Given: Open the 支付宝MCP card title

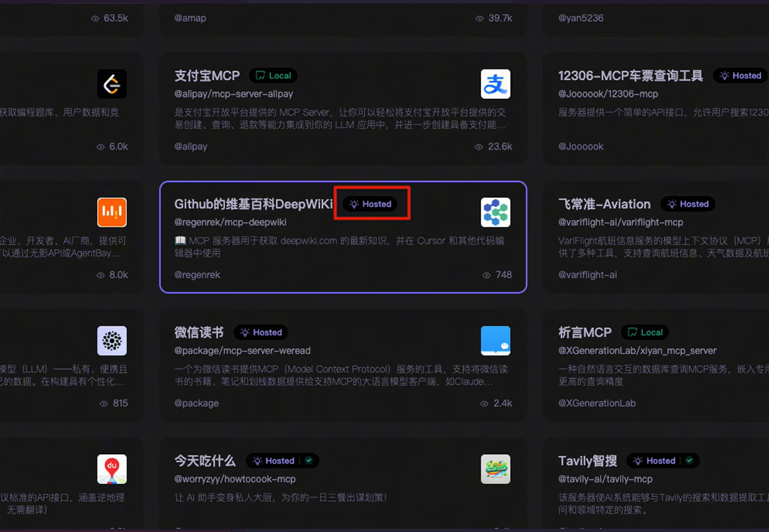Looking at the screenshot, I should pos(207,76).
